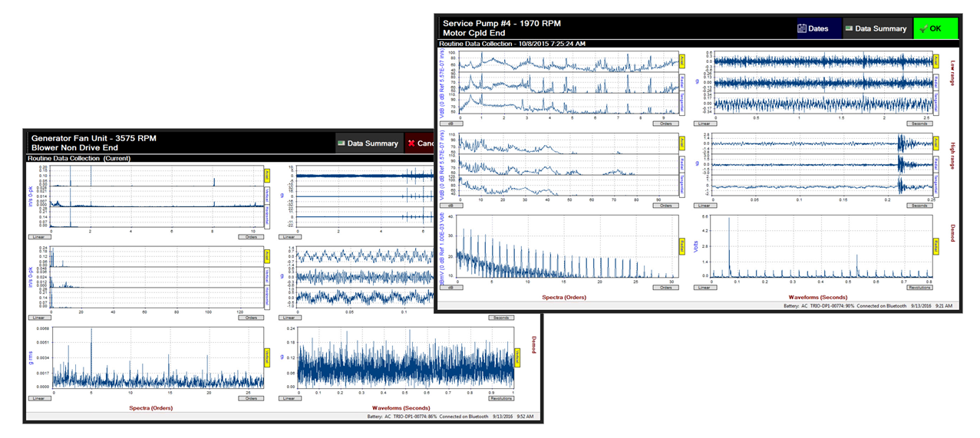Click the Data Summary icon in Service Pump window
This screenshot has height=438, width=980.
coord(849,28)
